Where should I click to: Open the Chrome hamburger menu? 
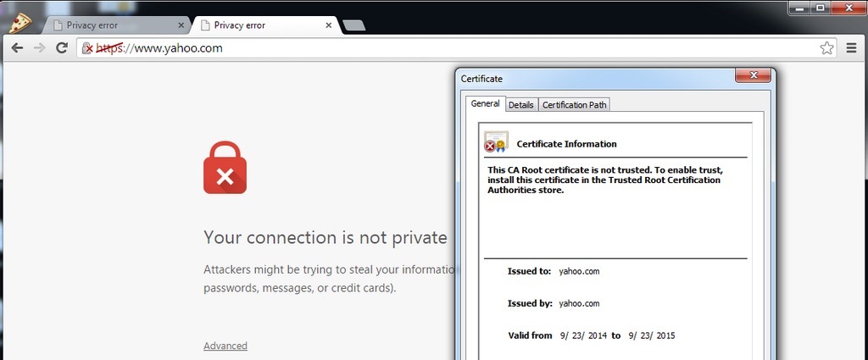pyautogui.click(x=852, y=48)
